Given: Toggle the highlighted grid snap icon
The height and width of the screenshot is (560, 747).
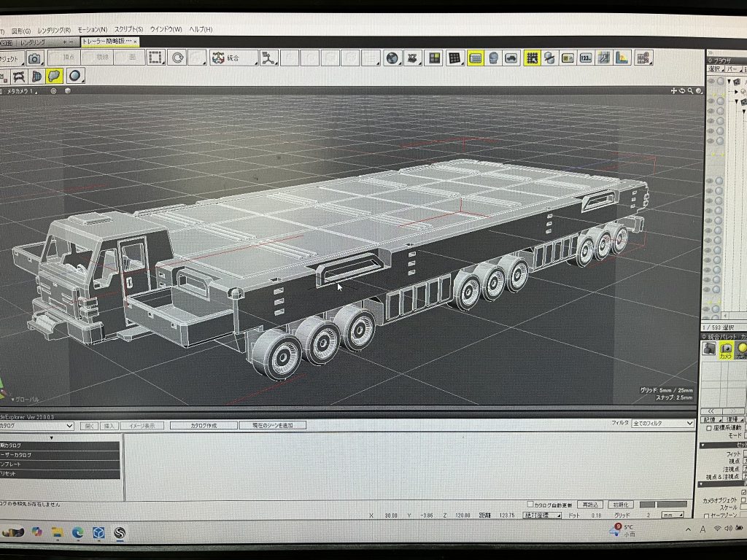Looking at the screenshot, I should [x=532, y=58].
